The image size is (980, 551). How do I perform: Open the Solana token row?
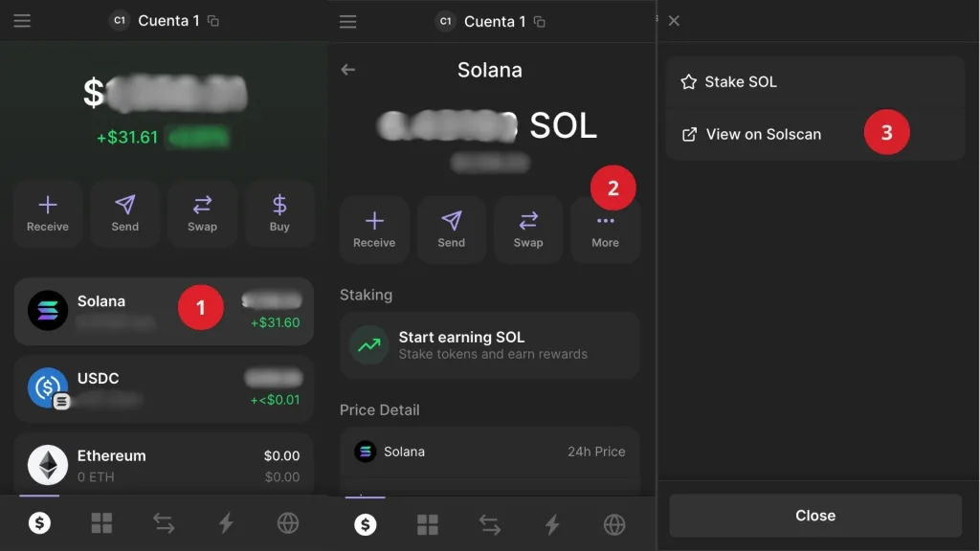[164, 311]
